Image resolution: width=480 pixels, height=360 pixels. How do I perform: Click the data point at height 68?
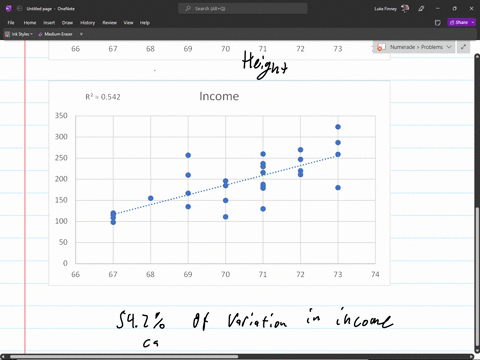click(151, 198)
